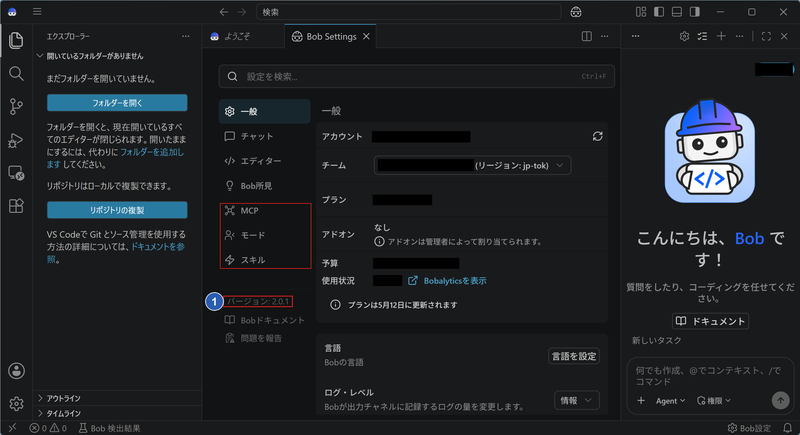Open the Remote Explorer view icon
Image resolution: width=800 pixels, height=435 pixels.
tap(16, 173)
